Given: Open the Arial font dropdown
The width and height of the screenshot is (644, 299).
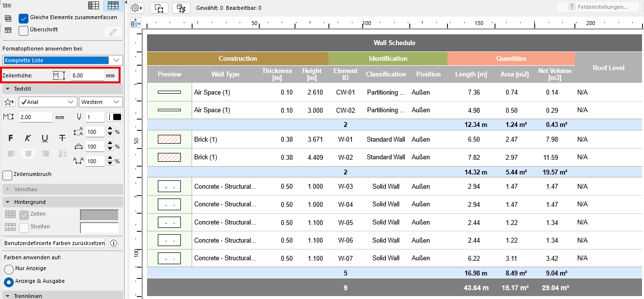Looking at the screenshot, I should [48, 102].
